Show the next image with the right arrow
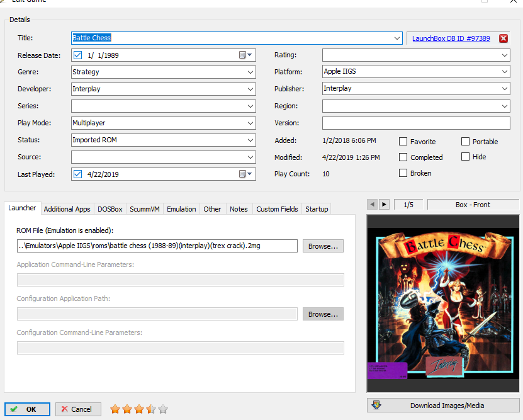Viewport: 523px width, 420px height. coord(384,204)
